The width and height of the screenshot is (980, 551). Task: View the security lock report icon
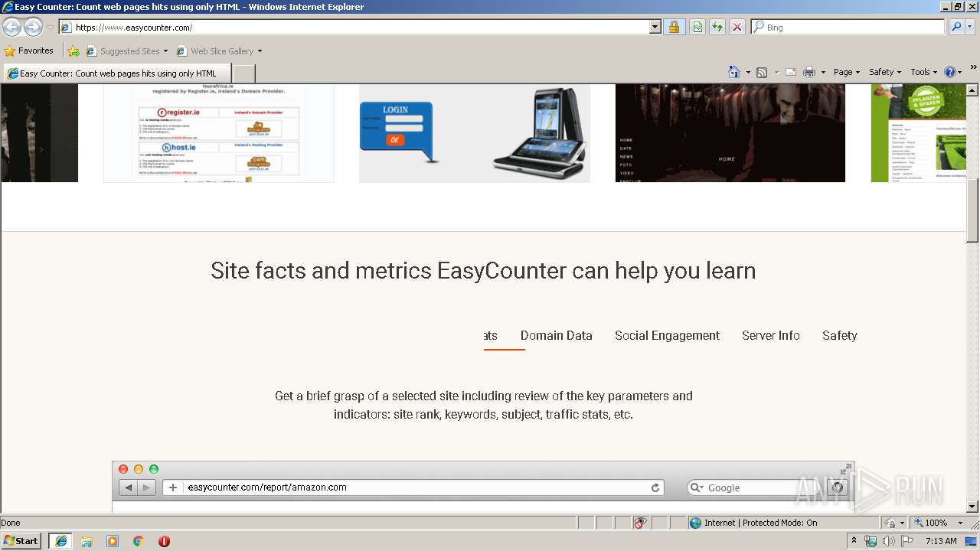[674, 28]
